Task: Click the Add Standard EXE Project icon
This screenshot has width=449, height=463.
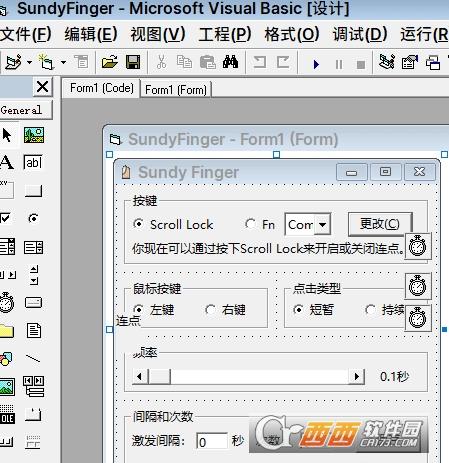Action: click(x=13, y=62)
